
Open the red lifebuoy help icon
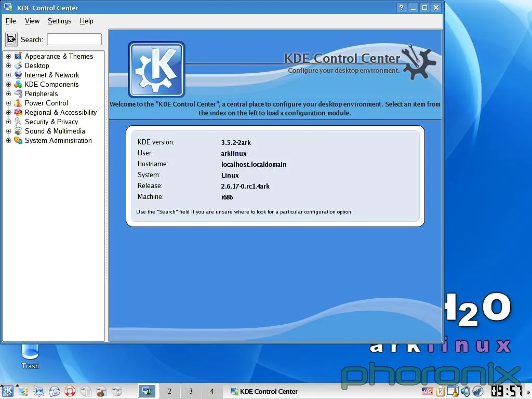pos(70,391)
